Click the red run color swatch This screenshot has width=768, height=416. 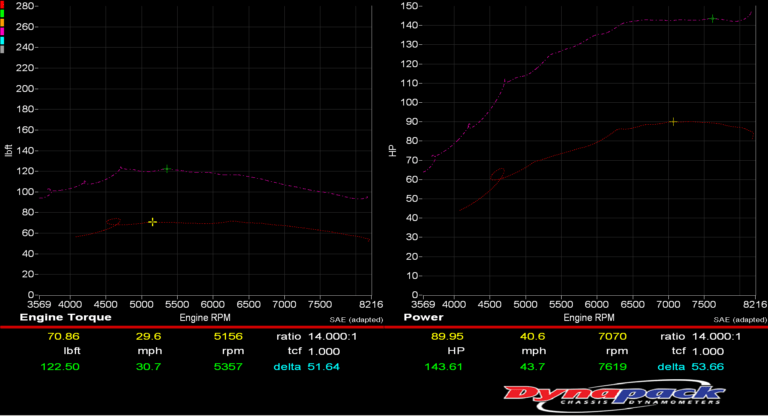3,4
